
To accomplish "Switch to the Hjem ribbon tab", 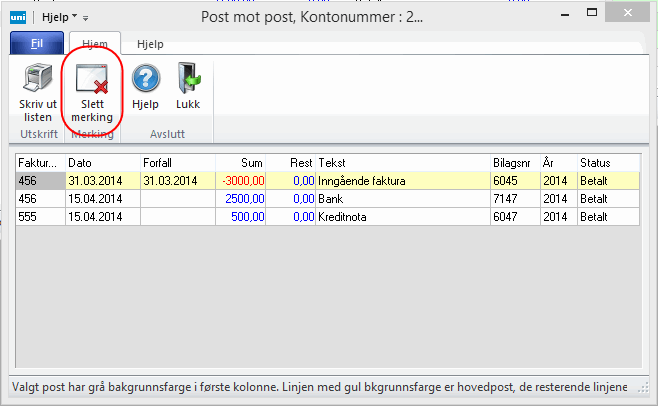I will 94,44.
